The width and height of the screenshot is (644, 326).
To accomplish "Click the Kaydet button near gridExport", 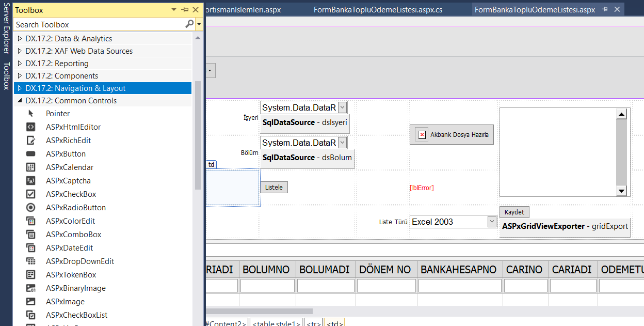I will [513, 212].
